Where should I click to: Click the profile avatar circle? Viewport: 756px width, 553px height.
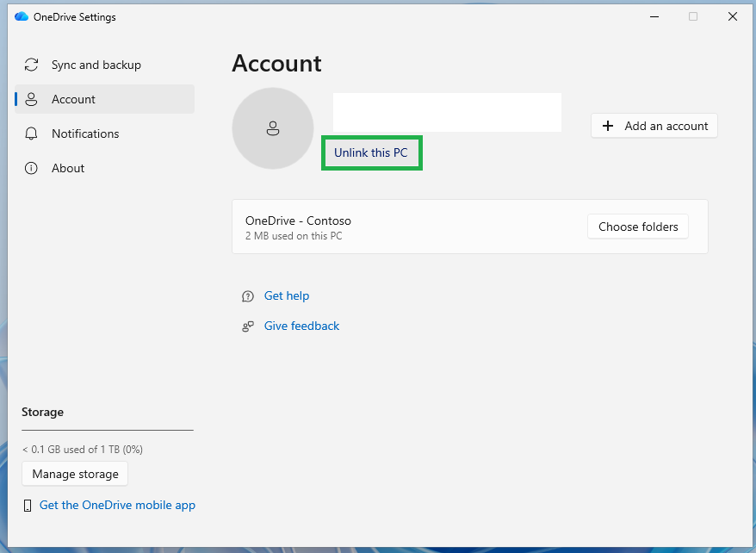tap(273, 128)
